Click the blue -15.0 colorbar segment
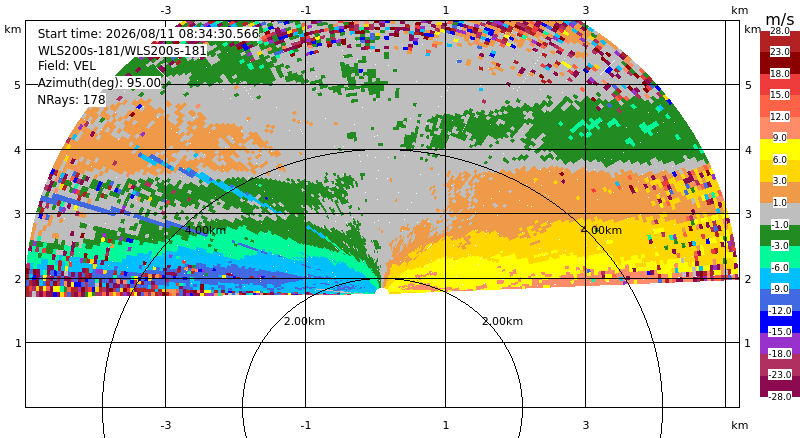The image size is (800, 438). click(780, 321)
